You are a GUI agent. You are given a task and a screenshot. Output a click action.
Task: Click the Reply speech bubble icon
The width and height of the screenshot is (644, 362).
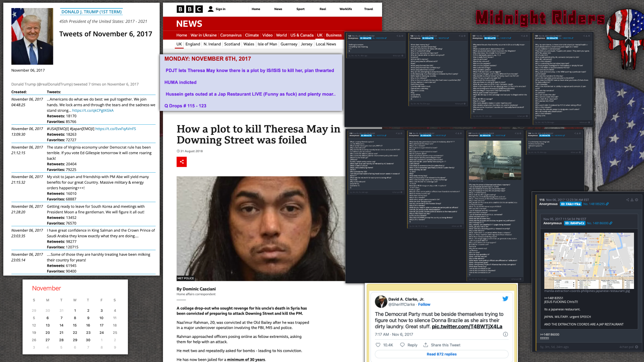click(x=402, y=345)
